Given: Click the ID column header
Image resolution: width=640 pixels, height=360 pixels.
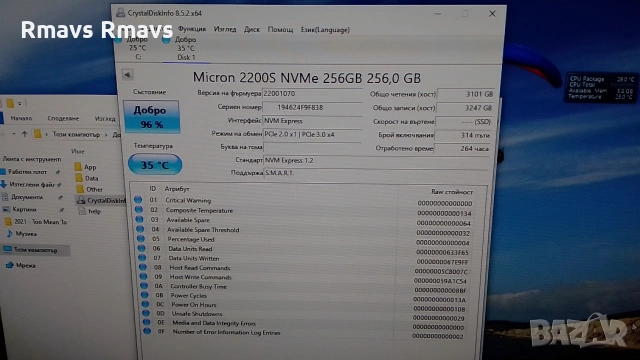Looking at the screenshot, I should (153, 189).
